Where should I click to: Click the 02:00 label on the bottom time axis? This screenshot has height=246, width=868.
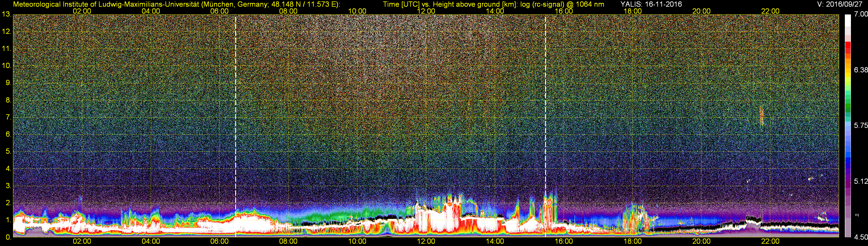tap(82, 241)
